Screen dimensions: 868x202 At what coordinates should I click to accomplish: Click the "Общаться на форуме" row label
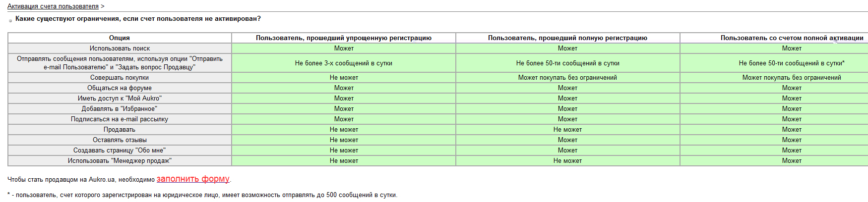click(x=120, y=88)
